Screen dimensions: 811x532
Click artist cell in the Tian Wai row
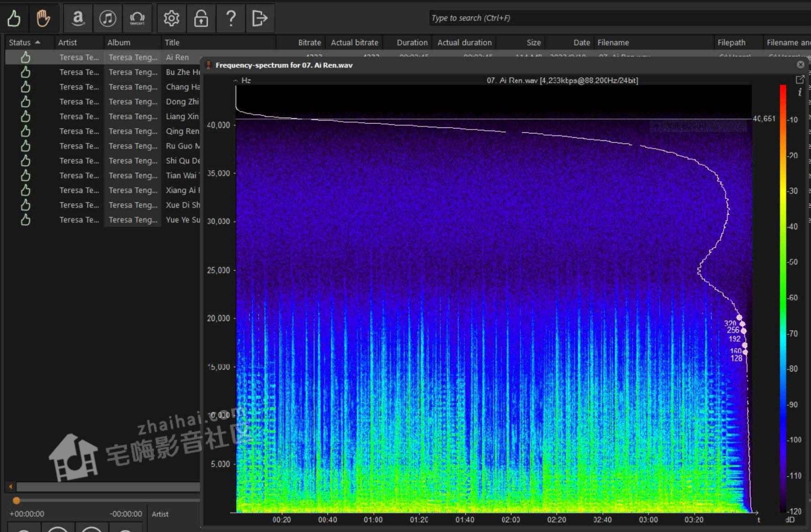coord(79,176)
